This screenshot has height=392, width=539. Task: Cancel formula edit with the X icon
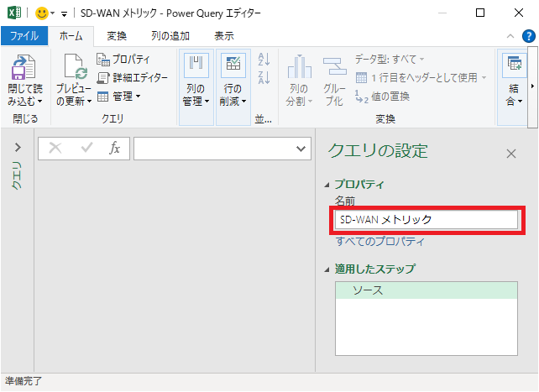pos(55,149)
